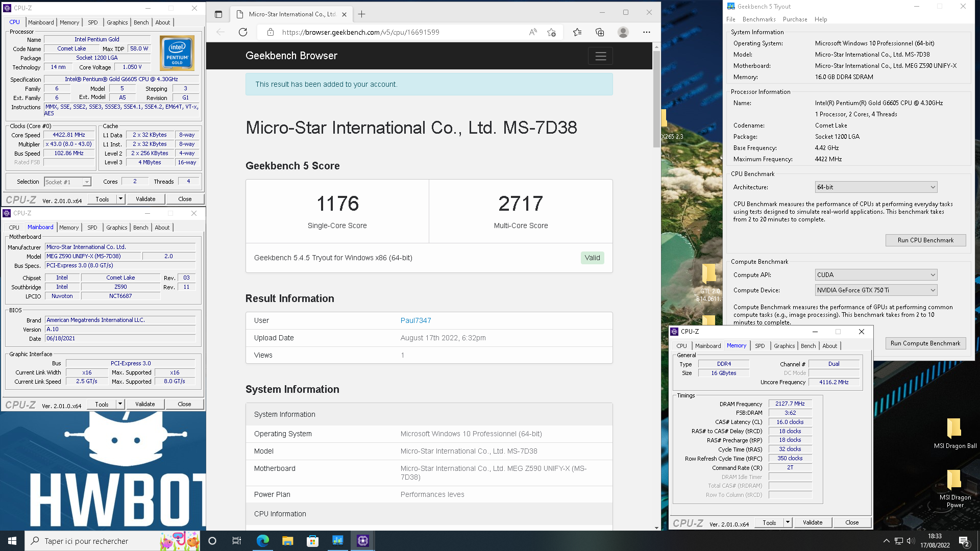Open Memory tab in top CPU-Z window
Viewport: 980px width, 551px height.
pos(69,22)
